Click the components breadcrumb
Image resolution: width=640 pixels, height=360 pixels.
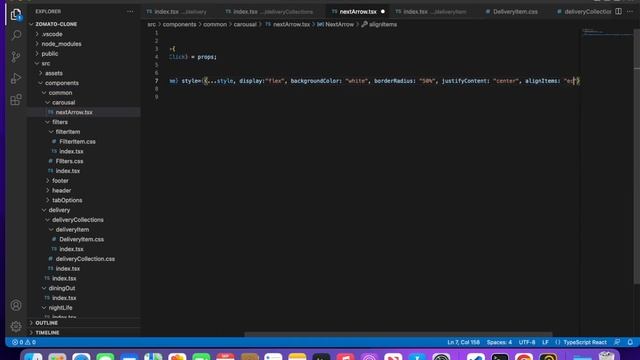click(179, 24)
